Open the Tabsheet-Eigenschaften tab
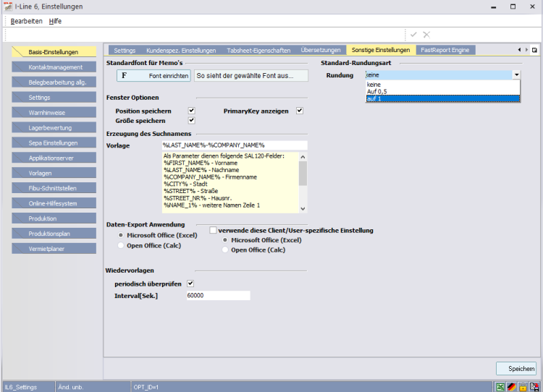The height and width of the screenshot is (392, 543). (x=258, y=50)
